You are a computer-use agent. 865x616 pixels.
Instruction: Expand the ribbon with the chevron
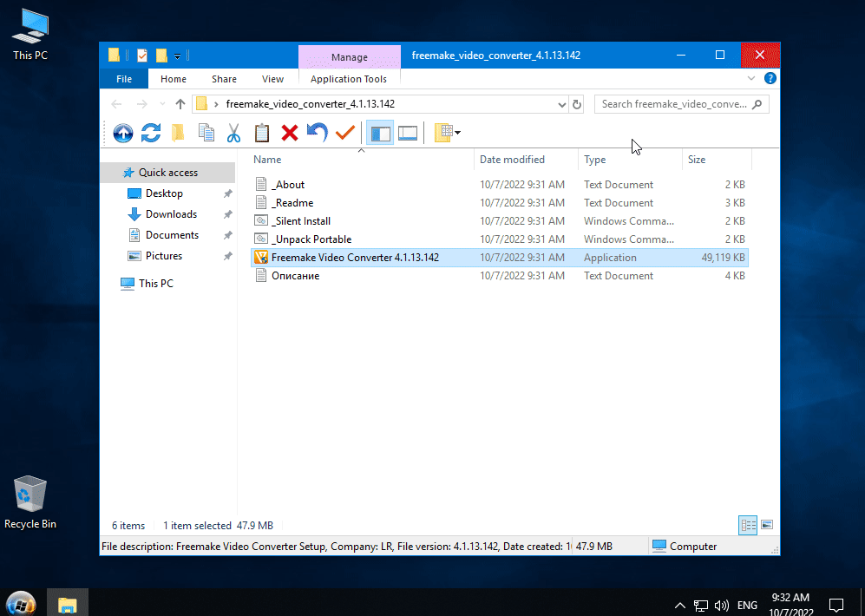[750, 78]
